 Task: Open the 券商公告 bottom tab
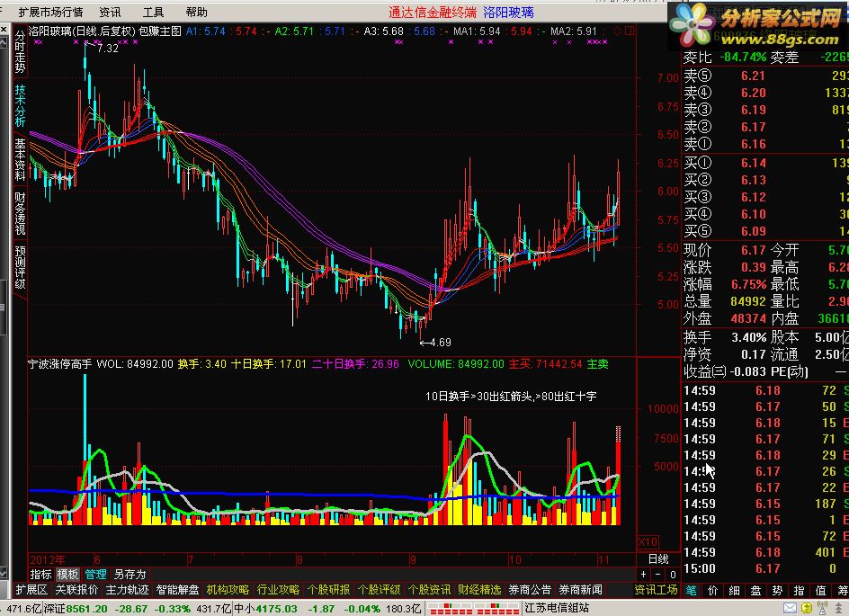530,590
